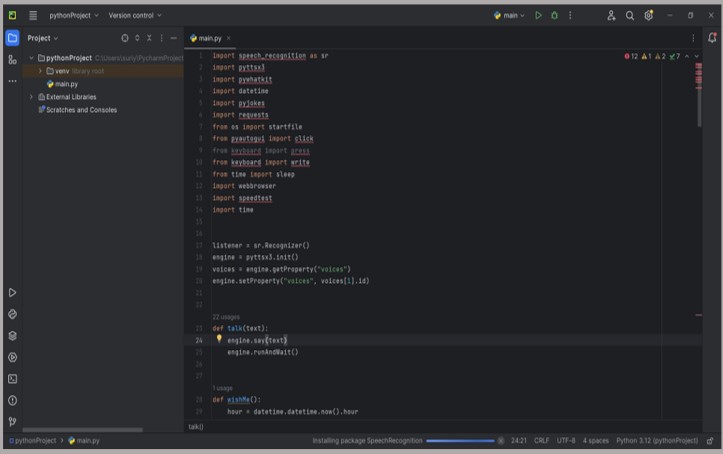This screenshot has width=723, height=454.
Task: Open the pythonProject project dropdown
Action: tap(74, 16)
